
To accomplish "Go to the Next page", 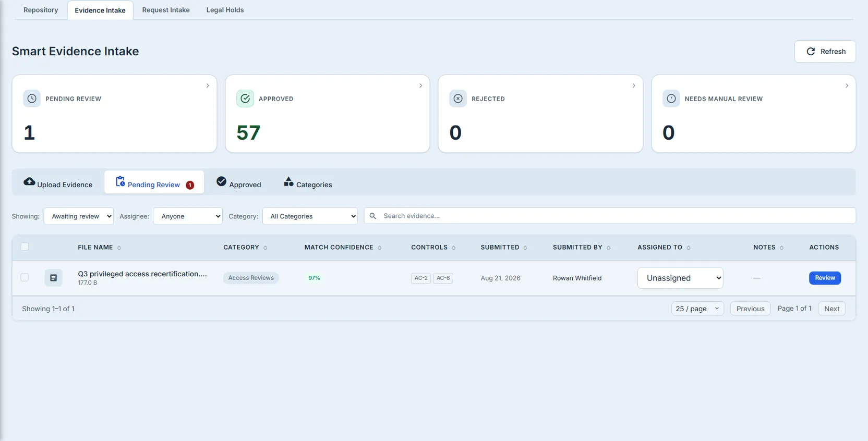I will click(831, 309).
